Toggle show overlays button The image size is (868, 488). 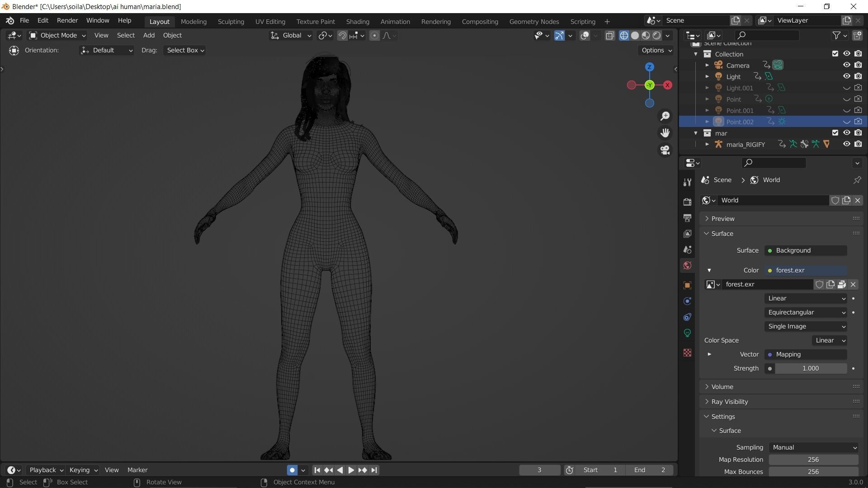click(x=585, y=36)
